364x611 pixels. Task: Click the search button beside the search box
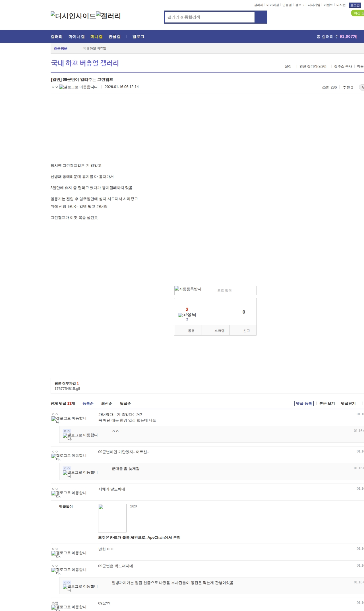coord(261,17)
